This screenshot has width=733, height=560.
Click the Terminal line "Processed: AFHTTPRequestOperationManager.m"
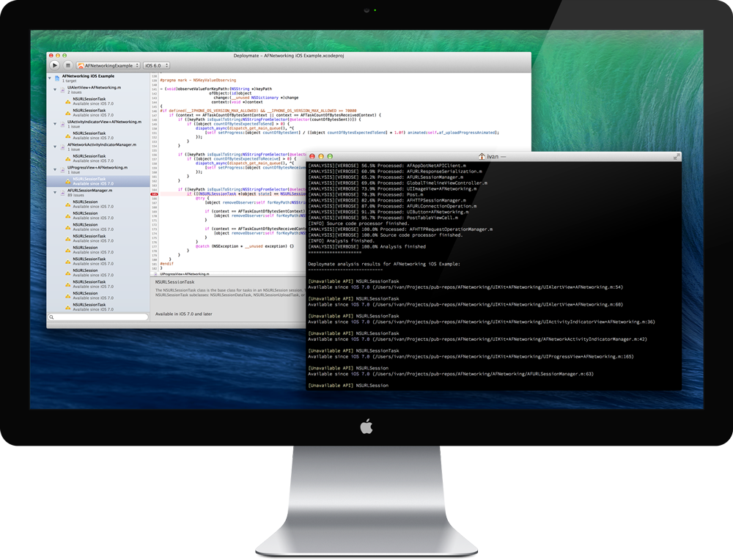[x=400, y=229]
